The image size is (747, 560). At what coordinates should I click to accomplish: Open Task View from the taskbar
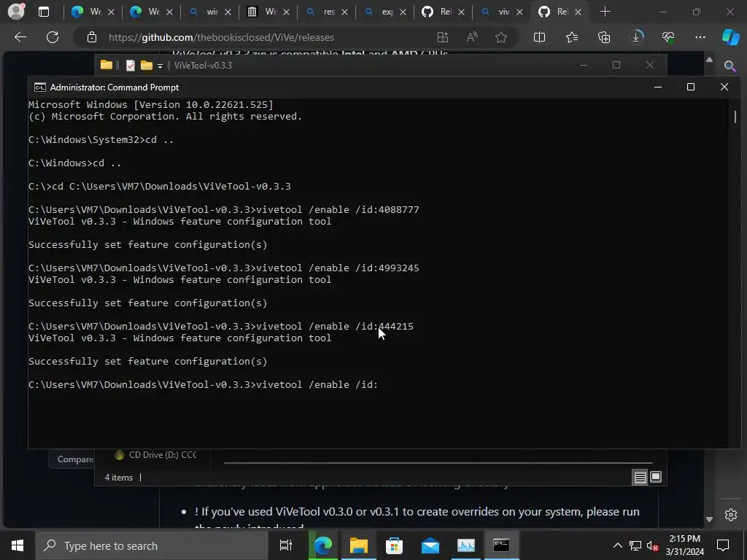(x=286, y=545)
